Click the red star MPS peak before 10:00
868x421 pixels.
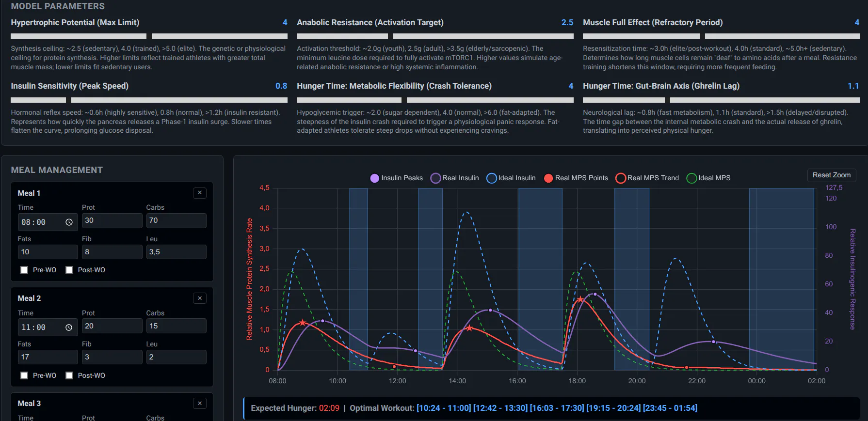click(303, 323)
